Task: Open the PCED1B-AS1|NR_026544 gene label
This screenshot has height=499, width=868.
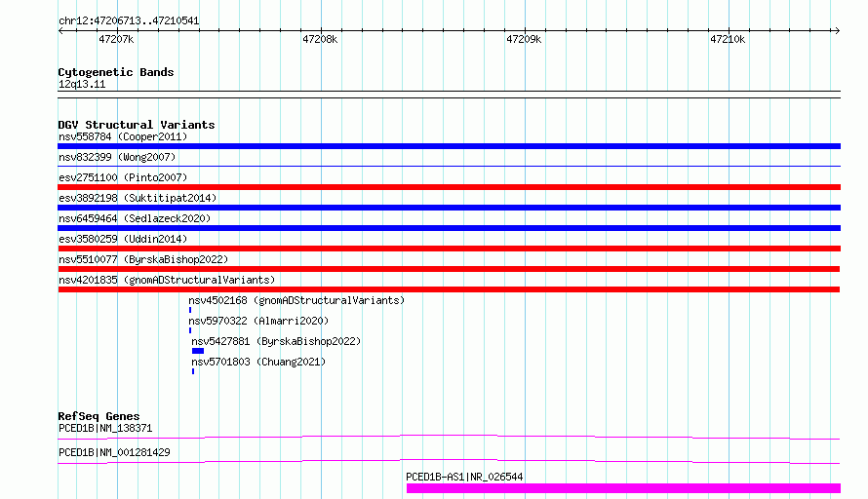Action: [x=464, y=477]
